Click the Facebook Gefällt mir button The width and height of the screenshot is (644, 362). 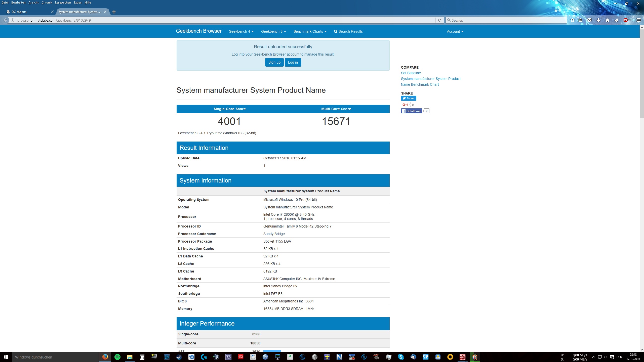[411, 111]
